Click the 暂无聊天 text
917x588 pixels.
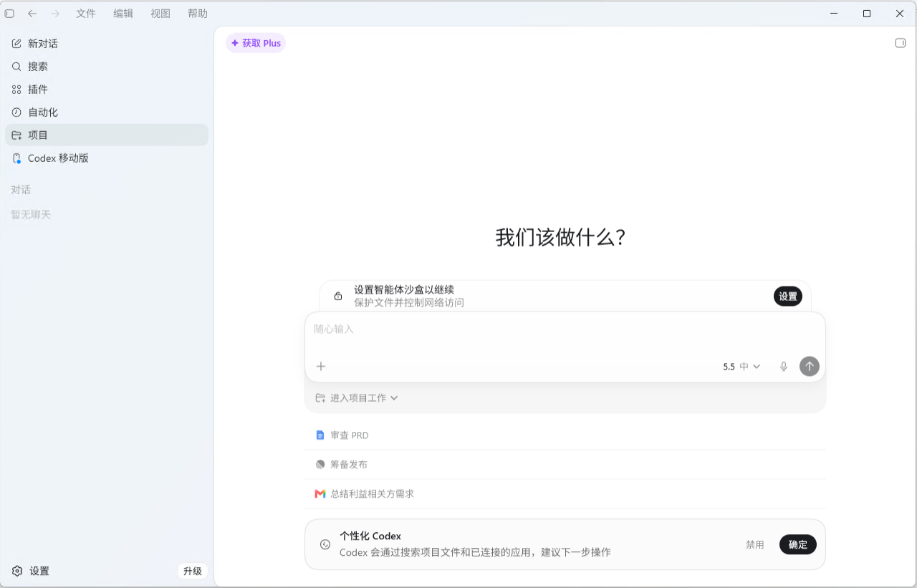pos(31,215)
